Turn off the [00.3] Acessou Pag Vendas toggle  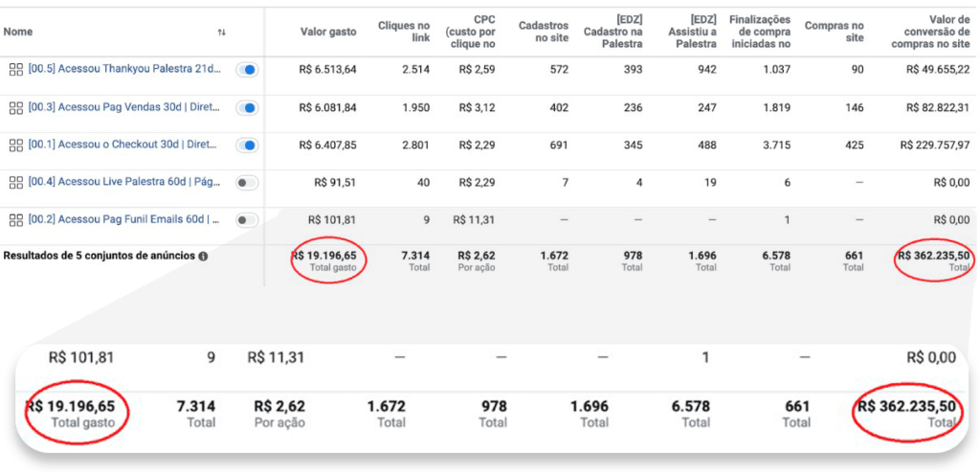(x=247, y=107)
